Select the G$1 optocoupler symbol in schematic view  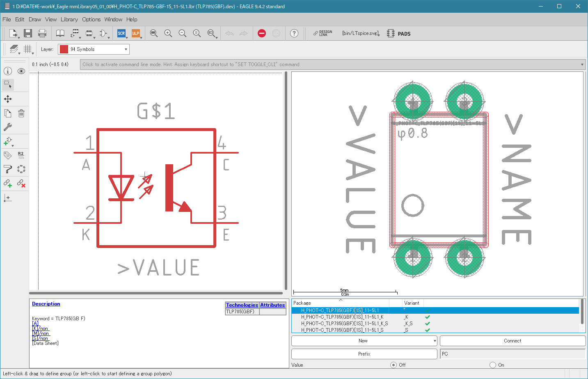(156, 188)
